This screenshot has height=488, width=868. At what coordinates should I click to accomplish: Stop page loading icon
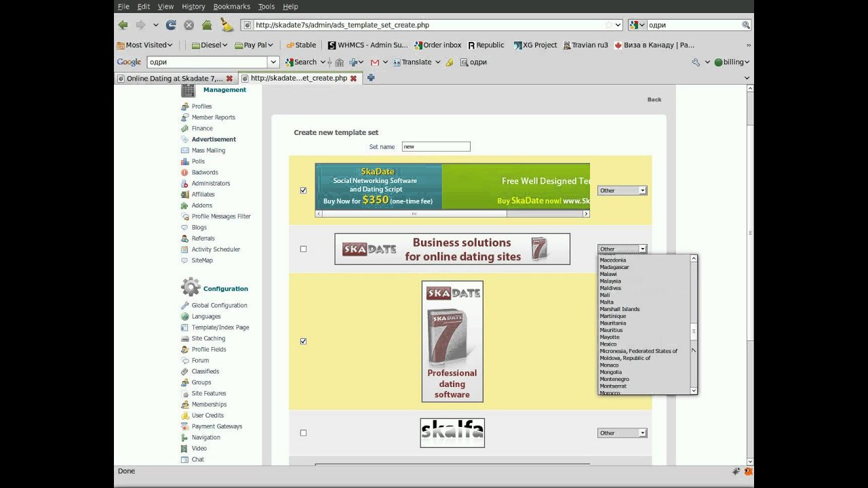pos(189,25)
